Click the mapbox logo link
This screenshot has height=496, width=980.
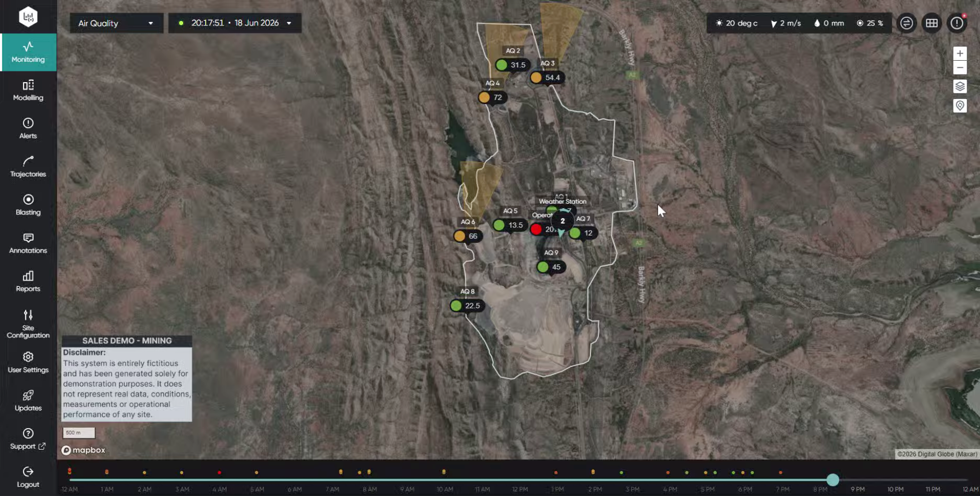click(x=83, y=450)
